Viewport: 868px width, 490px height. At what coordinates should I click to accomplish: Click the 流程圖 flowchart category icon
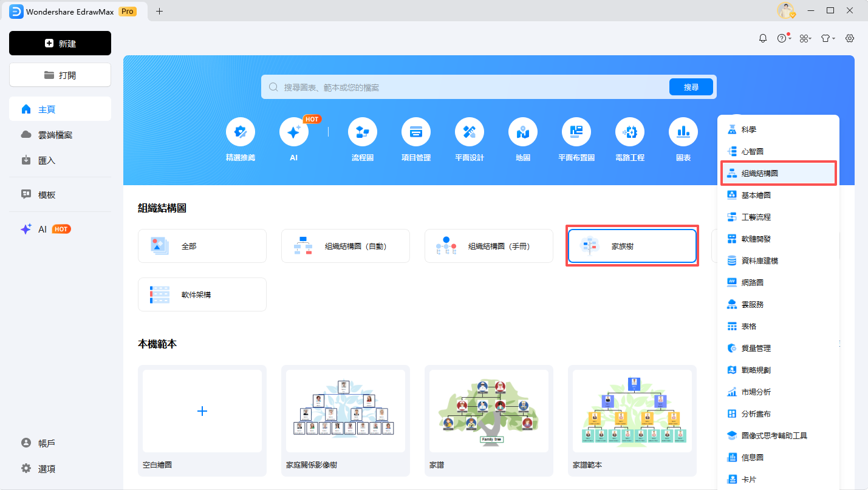362,132
